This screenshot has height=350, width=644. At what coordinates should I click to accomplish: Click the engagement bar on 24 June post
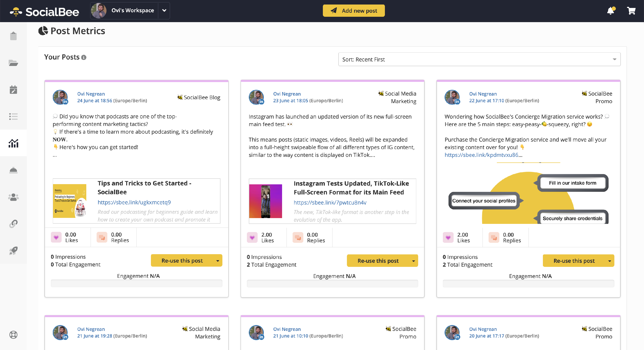137,283
